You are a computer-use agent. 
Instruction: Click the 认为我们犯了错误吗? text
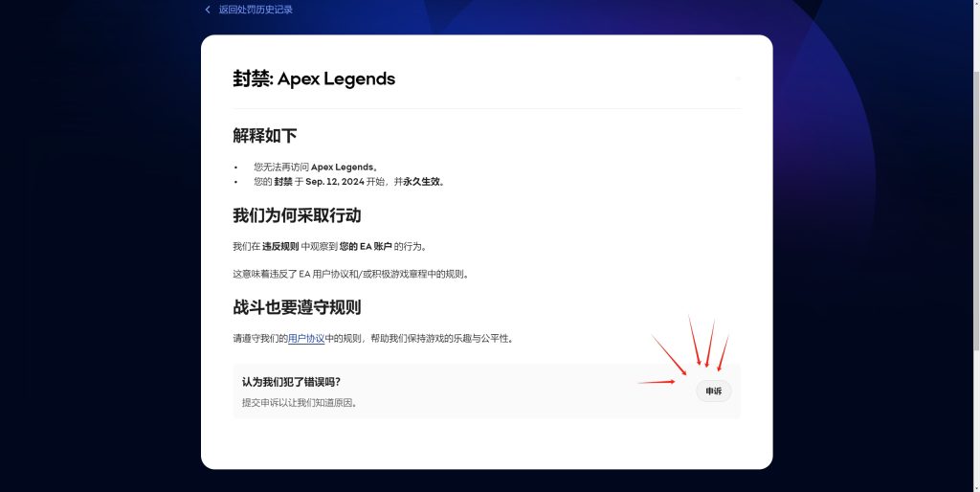tap(291, 382)
